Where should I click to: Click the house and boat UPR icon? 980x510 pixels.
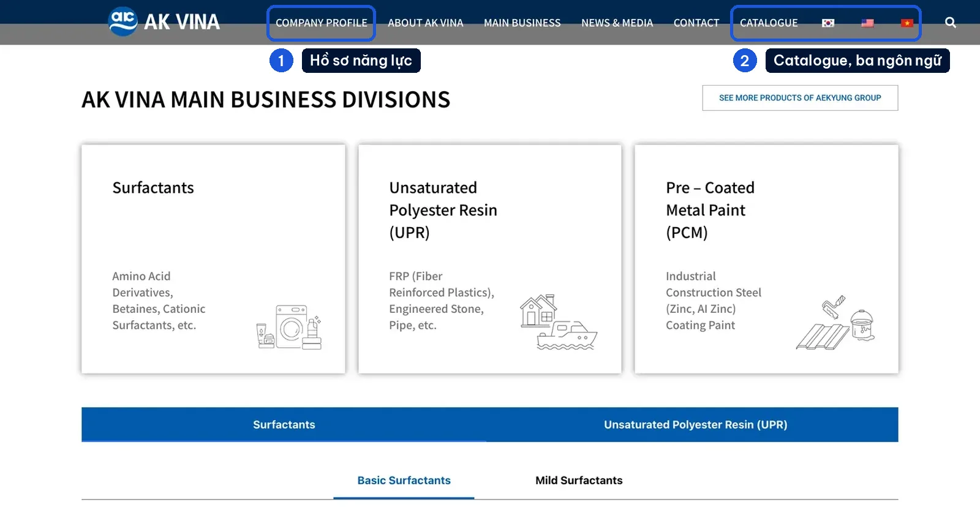(558, 322)
